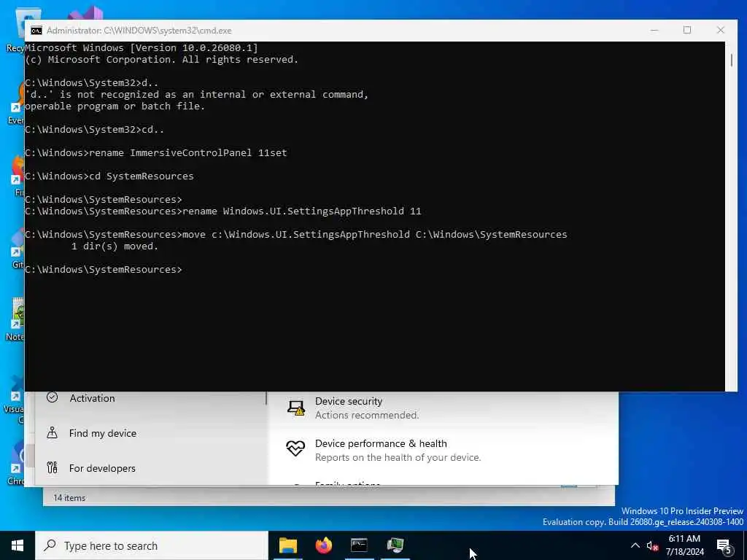The width and height of the screenshot is (747, 560).
Task: Click the 'cd SystemResources' command line
Action: click(109, 176)
